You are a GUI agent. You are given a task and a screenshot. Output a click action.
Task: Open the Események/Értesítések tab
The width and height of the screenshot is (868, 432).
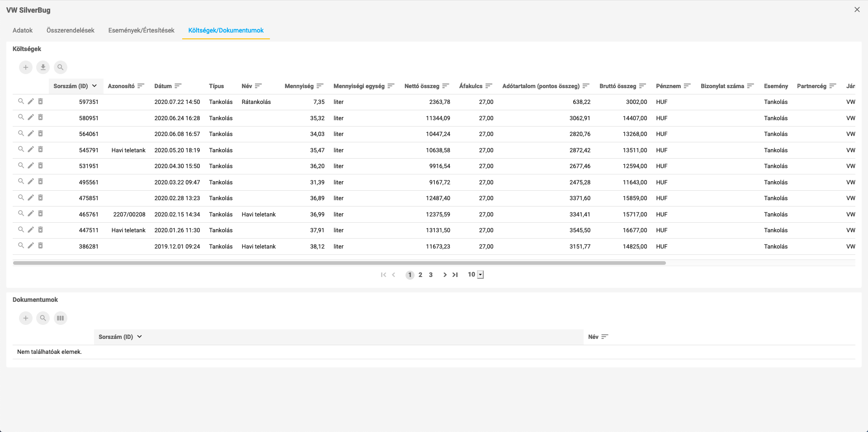141,30
